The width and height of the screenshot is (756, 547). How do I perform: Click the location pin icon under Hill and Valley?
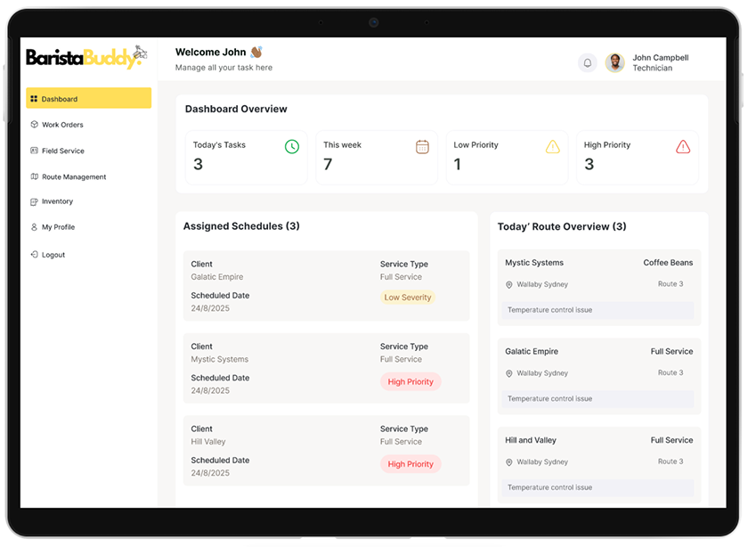point(509,462)
